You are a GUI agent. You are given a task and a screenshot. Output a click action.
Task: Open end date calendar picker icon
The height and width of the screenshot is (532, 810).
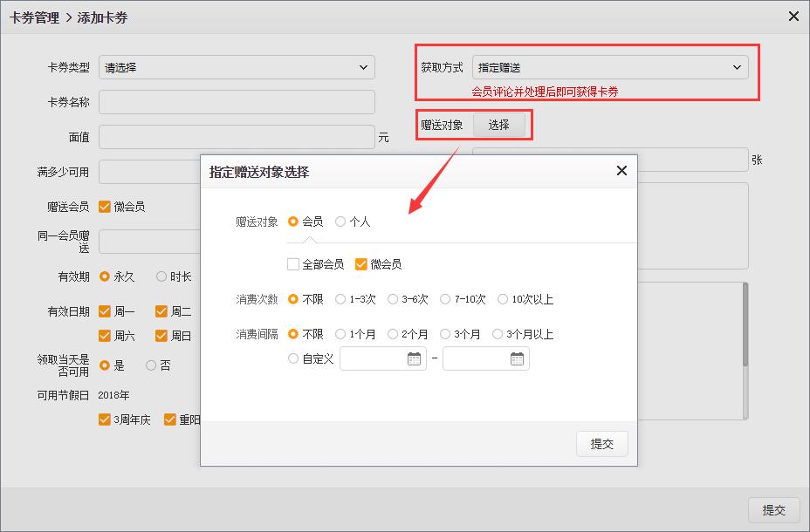(517, 358)
